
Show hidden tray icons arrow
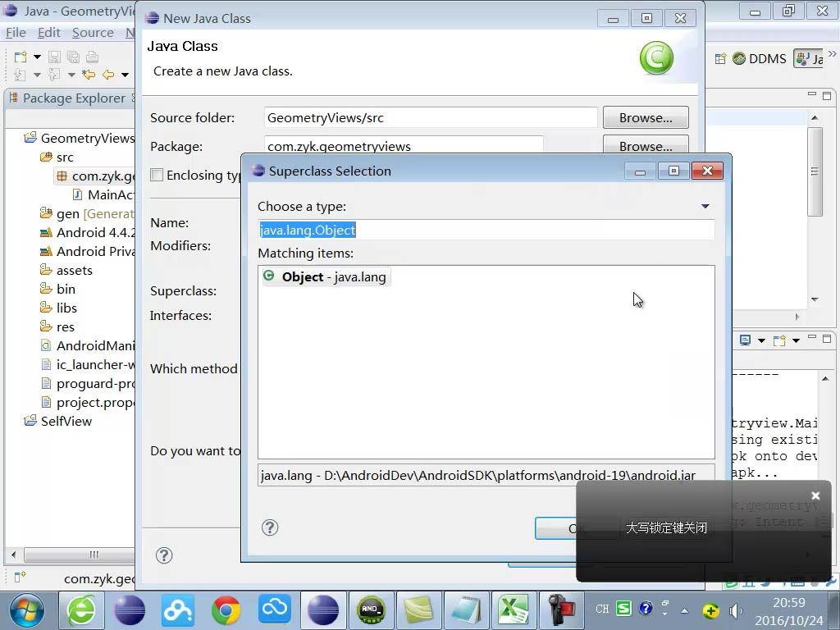coord(685,610)
